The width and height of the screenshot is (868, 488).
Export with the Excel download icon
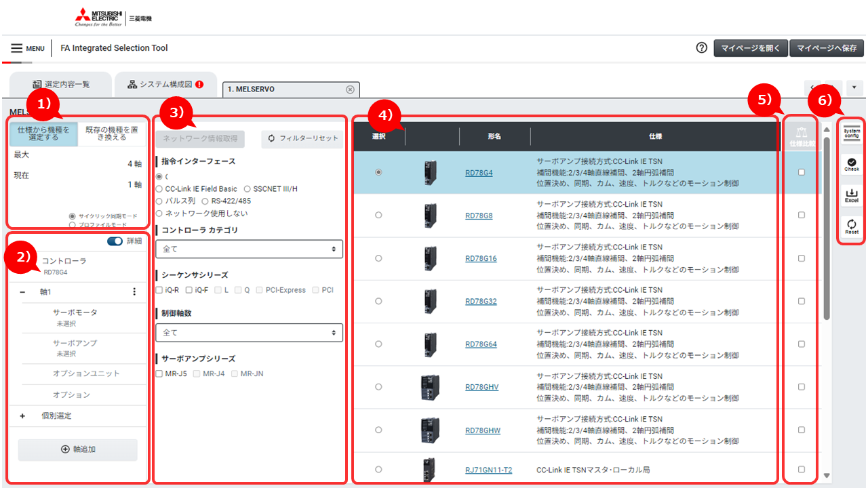(x=852, y=196)
